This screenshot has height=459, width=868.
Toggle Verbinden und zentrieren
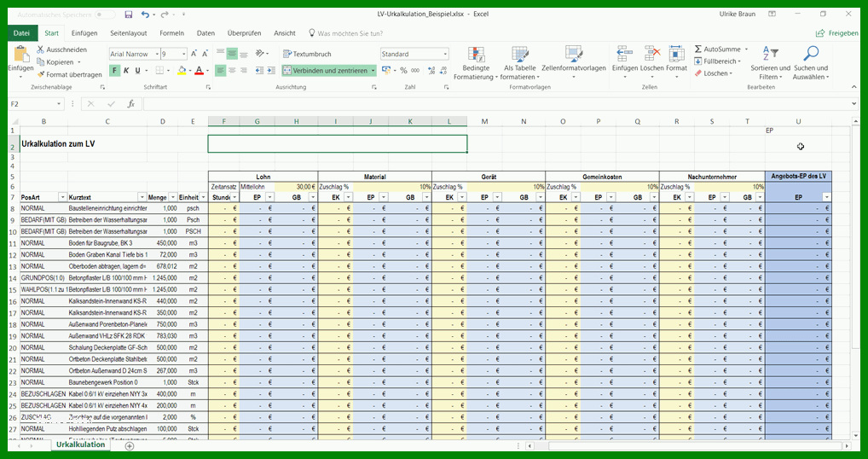click(x=325, y=71)
